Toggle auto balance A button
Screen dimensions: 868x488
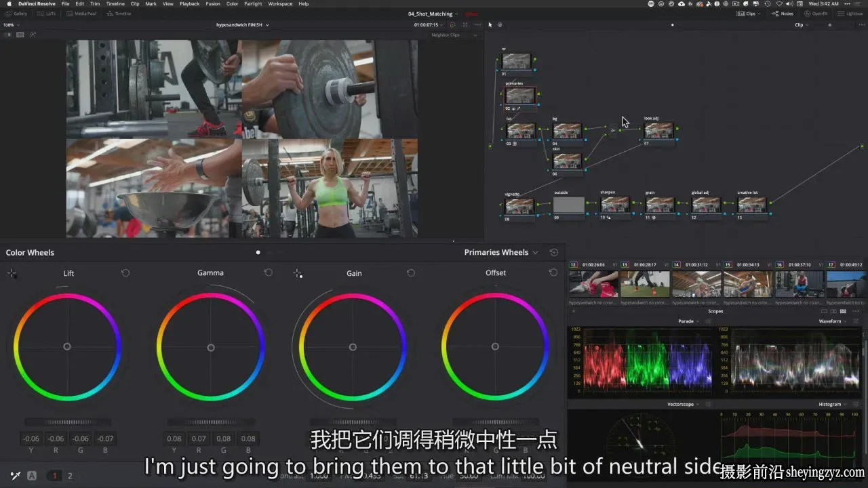[x=32, y=476]
